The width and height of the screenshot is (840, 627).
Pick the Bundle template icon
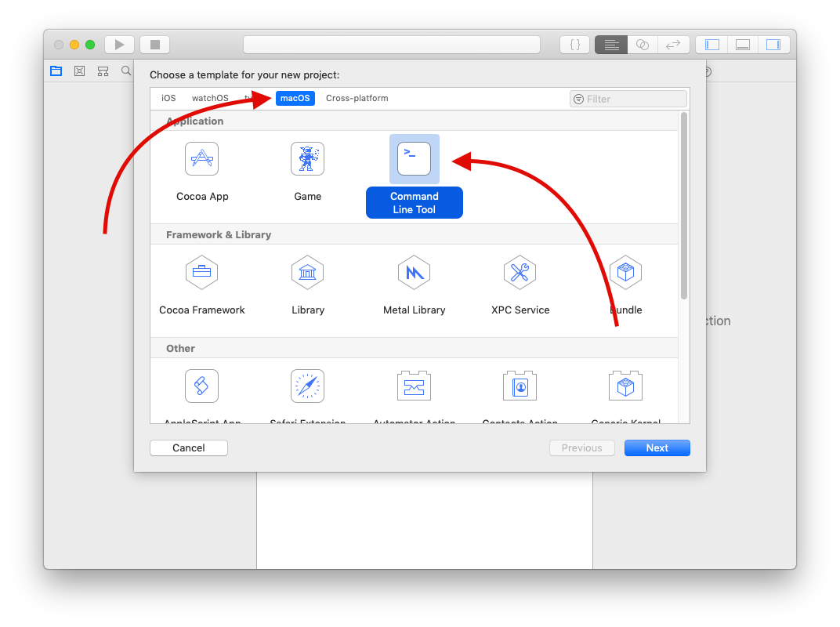[x=625, y=273]
